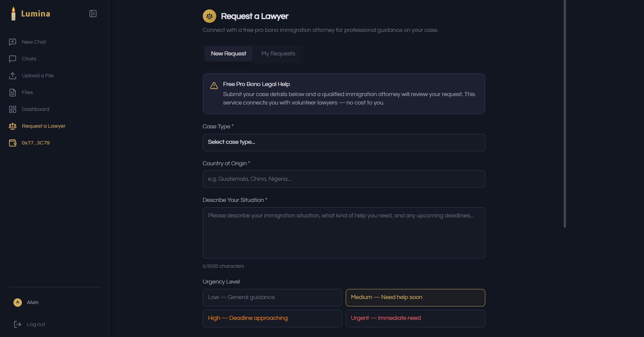Viewport: 644px width, 337px height.
Task: Click the New Chat plus icon
Action: [x=12, y=42]
